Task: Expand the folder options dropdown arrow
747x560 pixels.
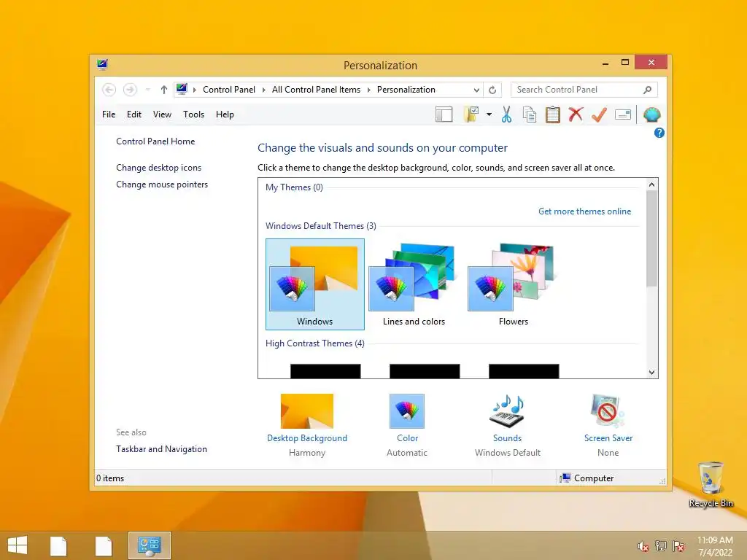Action: click(x=489, y=114)
